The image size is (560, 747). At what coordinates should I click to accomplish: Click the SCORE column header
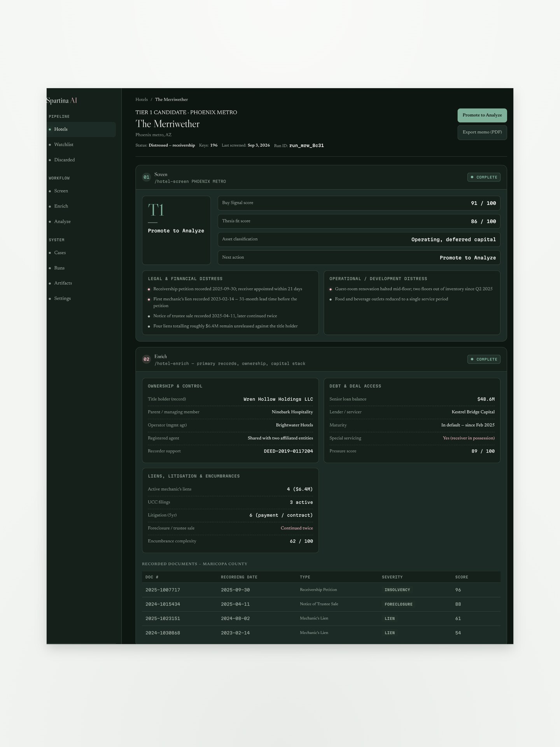tap(462, 577)
